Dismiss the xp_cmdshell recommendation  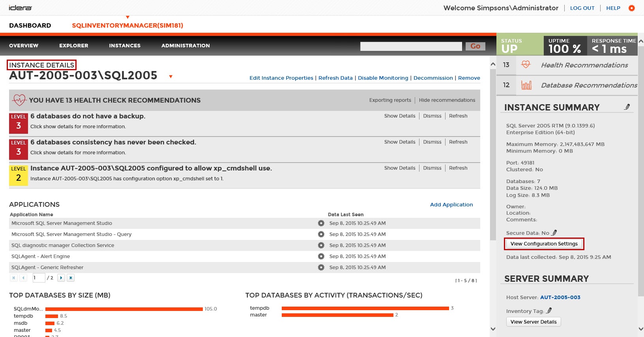pos(432,168)
